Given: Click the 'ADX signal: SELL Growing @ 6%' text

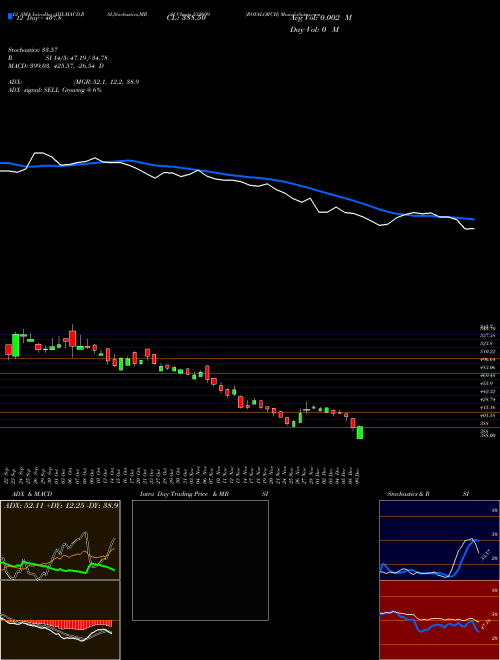Looking at the screenshot, I should (x=55, y=90).
